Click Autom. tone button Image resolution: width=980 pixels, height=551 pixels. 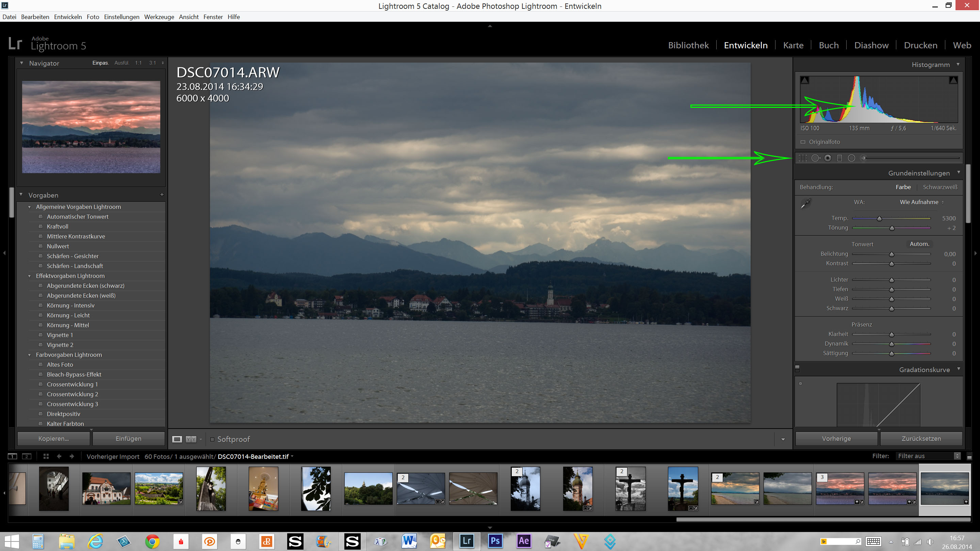coord(919,244)
